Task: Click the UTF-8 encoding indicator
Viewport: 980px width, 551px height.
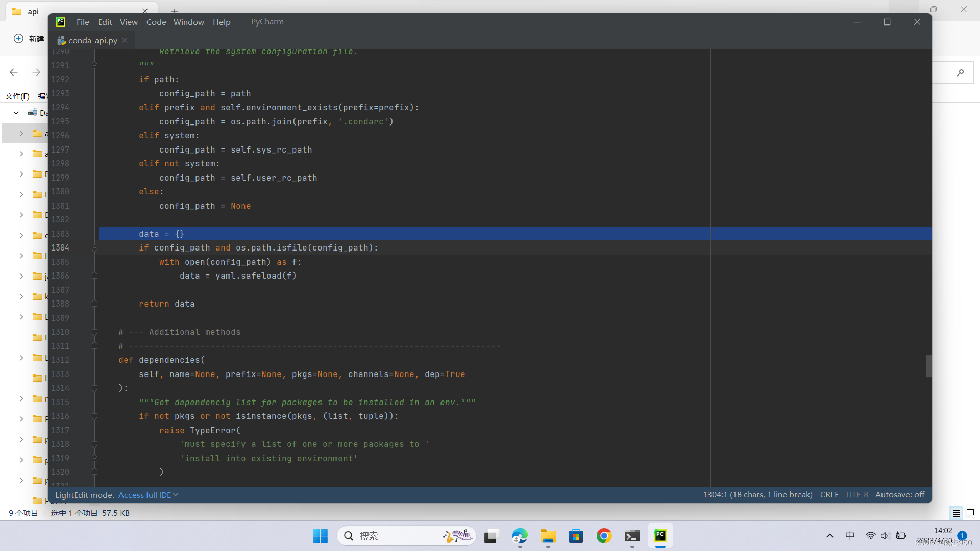Action: click(857, 495)
